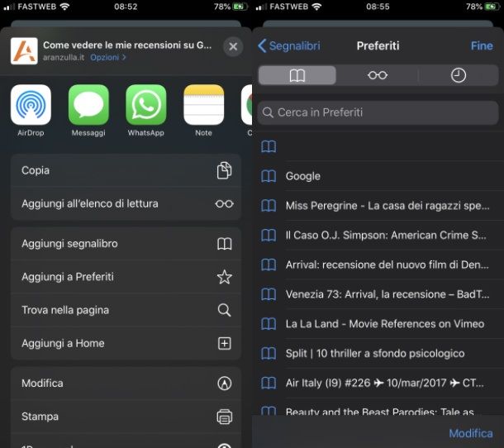Image resolution: width=504 pixels, height=448 pixels.
Task: Tap the search magnifier in Preferiti field
Action: (268, 112)
